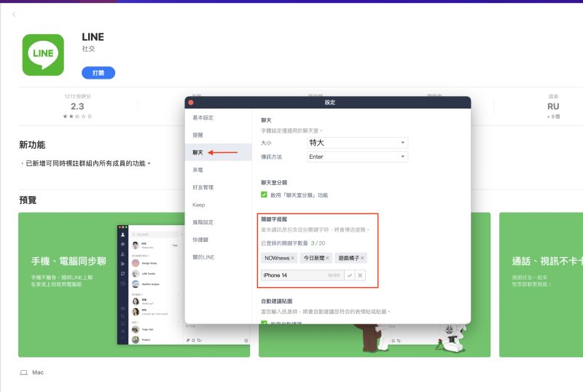Screen dimensions: 583x392
Task: Select 來電 in settings sidebar
Action: (x=218, y=170)
